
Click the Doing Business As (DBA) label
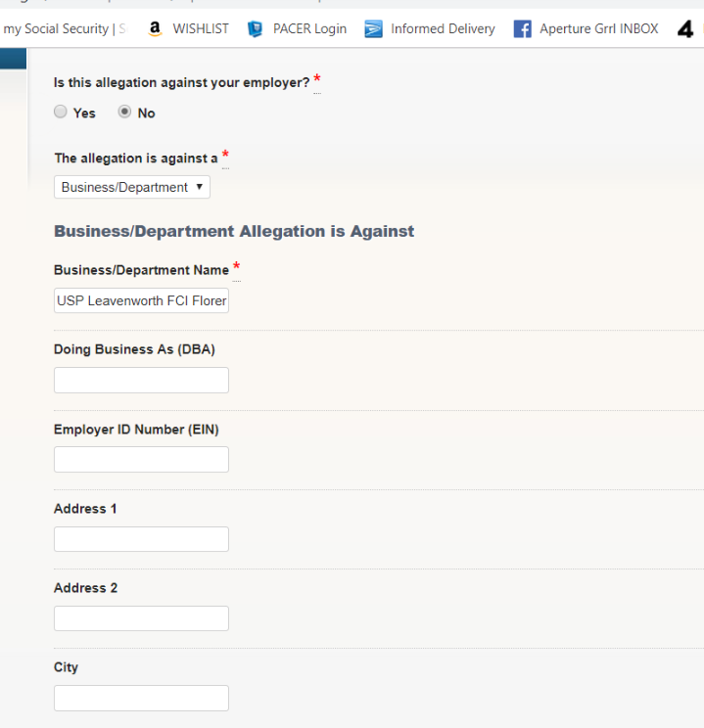[134, 349]
